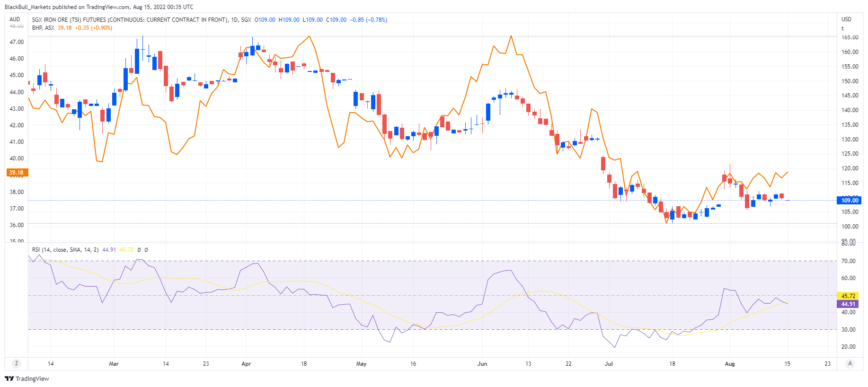Click the purple 44.91 RSI axis label
868x387 pixels.
pos(848,304)
